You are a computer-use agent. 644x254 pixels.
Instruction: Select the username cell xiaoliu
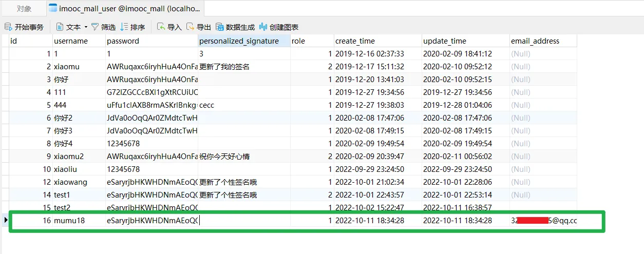(x=79, y=169)
